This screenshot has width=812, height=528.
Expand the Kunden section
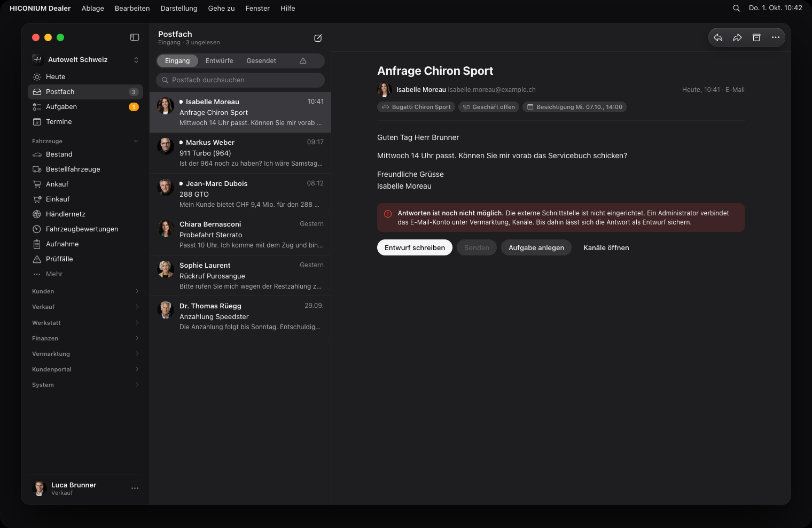tap(85, 291)
